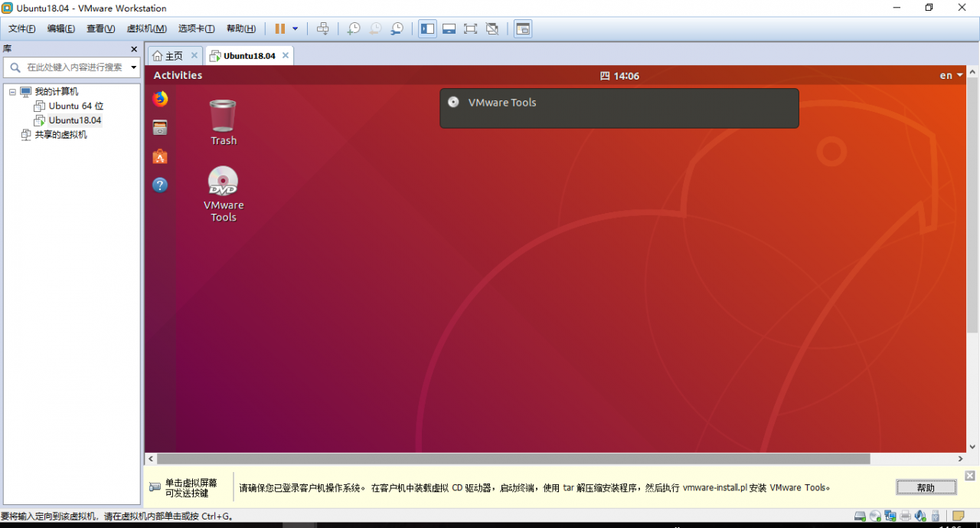This screenshot has width=980, height=528.
Task: Open the snapshot manager
Action: [x=397, y=29]
